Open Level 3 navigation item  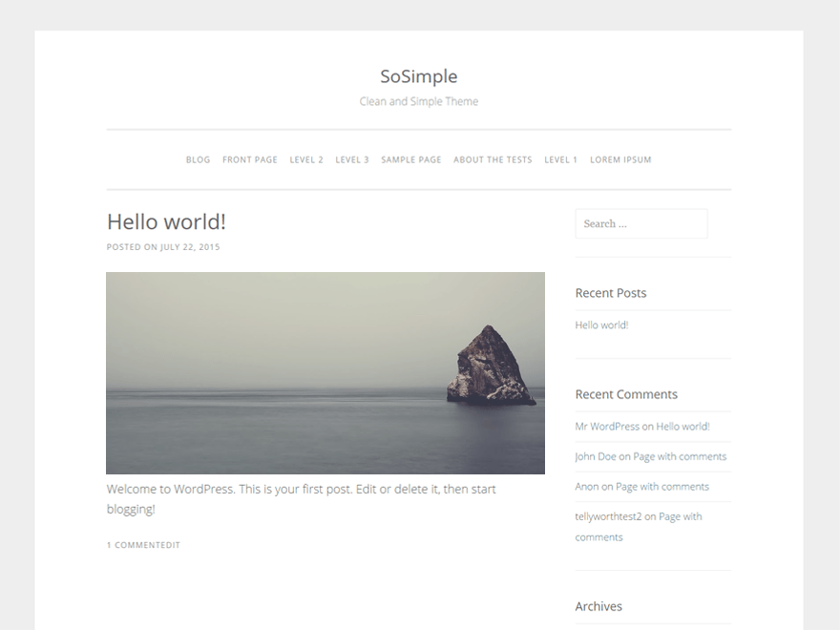coord(352,159)
